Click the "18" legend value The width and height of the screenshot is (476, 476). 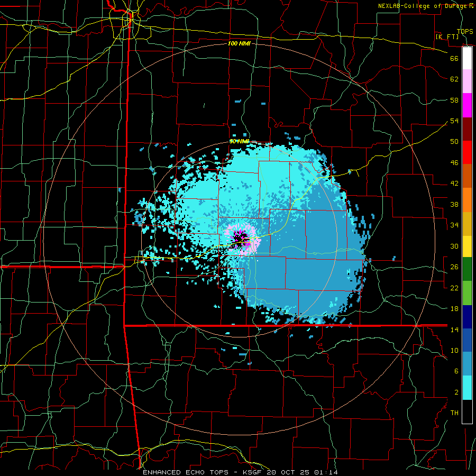pyautogui.click(x=454, y=309)
